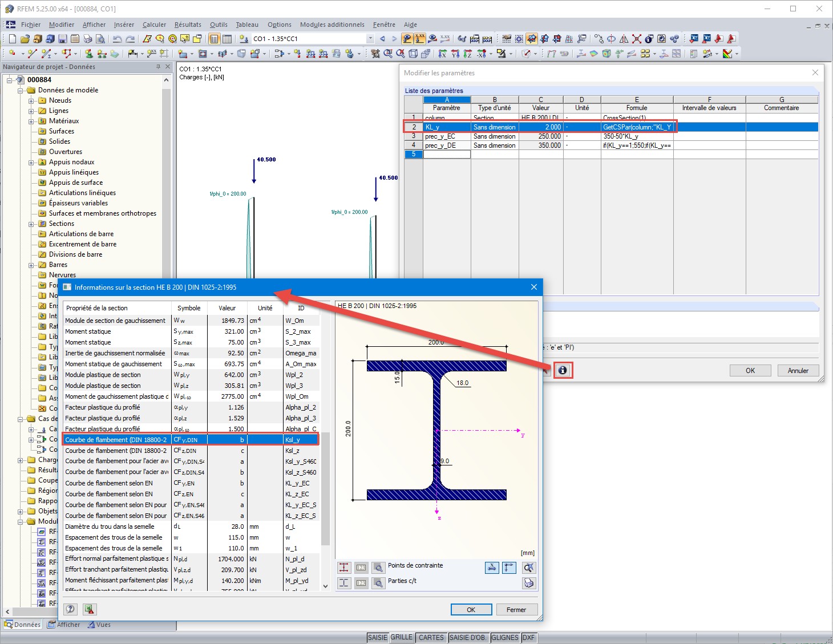Expand the Nœuds tree node
Image resolution: width=833 pixels, height=644 pixels.
[31, 101]
